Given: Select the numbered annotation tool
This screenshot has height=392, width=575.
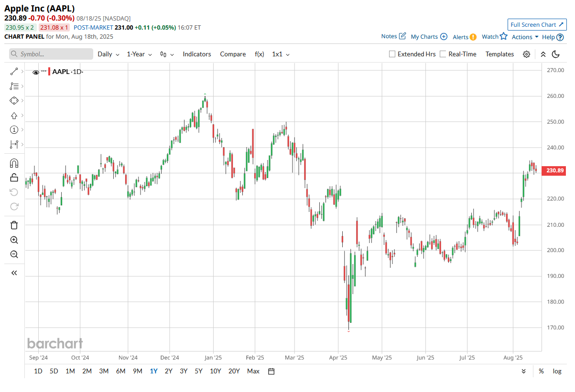Looking at the screenshot, I should [14, 130].
